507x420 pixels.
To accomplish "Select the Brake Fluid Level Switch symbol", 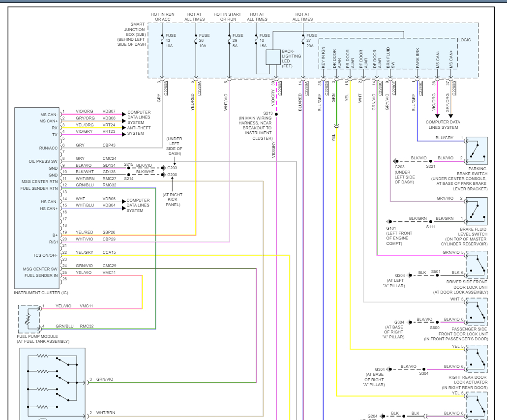I will (x=476, y=211).
